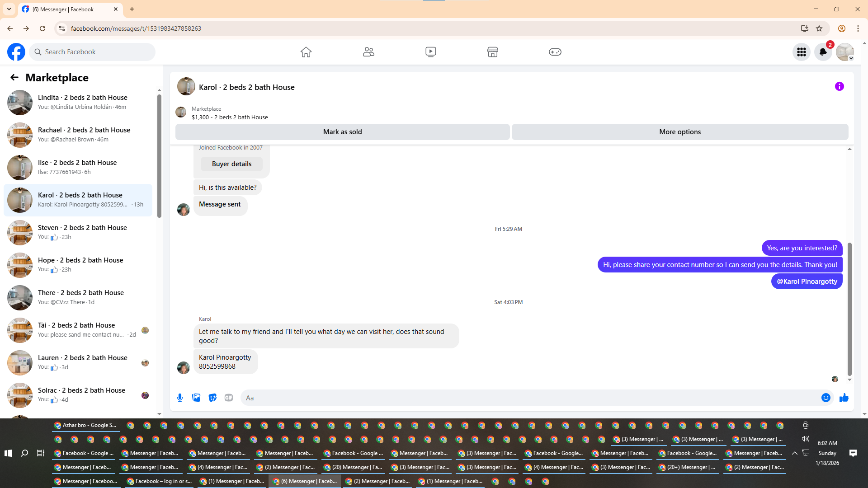This screenshot has width=868, height=488.
Task: Expand the account profile menu
Action: click(x=844, y=52)
